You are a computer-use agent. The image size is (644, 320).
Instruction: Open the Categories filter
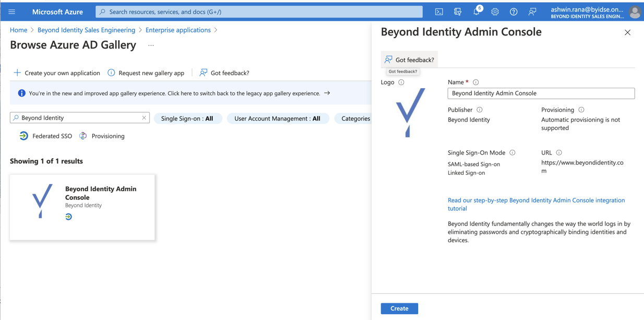click(x=355, y=118)
